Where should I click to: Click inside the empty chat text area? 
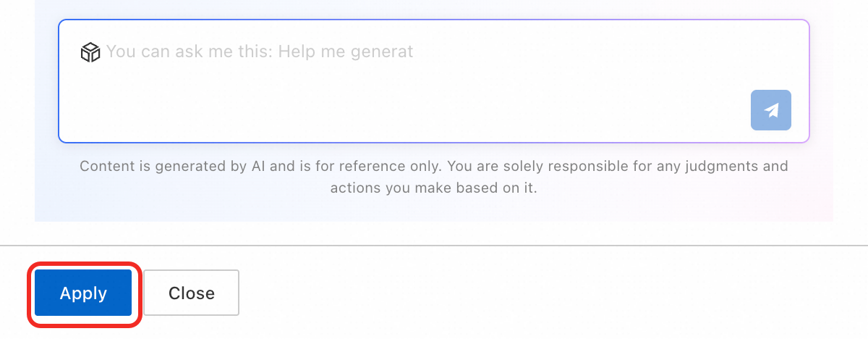coord(434,81)
